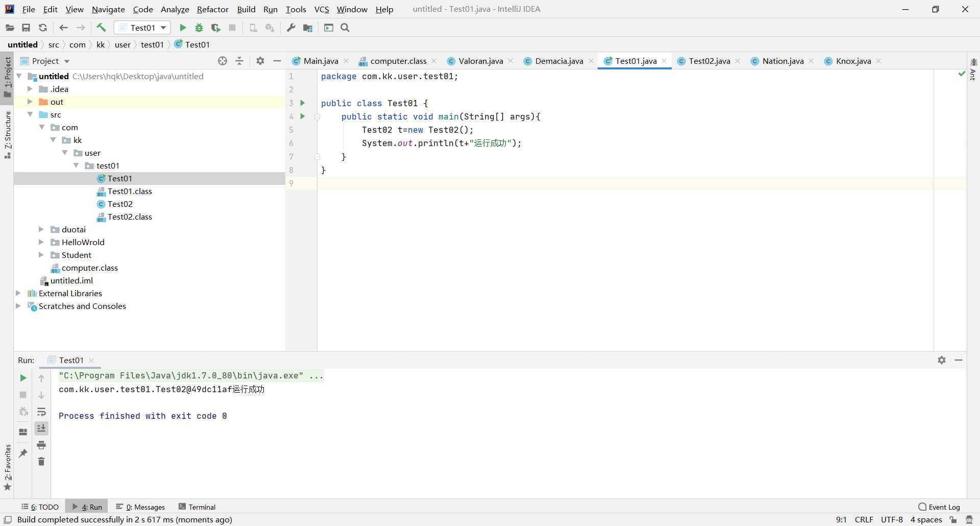Image resolution: width=980 pixels, height=526 pixels.
Task: Expand the .idea folder
Action: pyautogui.click(x=30, y=89)
